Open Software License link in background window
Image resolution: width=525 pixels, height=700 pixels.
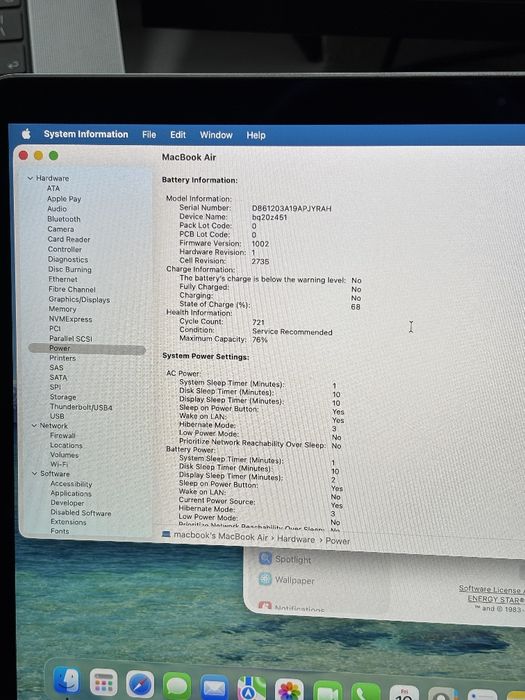tap(491, 589)
